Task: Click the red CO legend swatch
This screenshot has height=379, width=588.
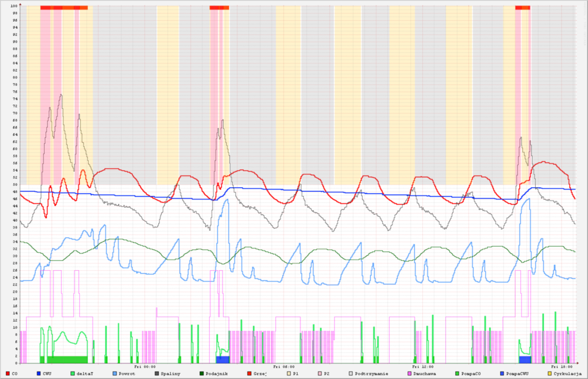Action: tap(7, 373)
